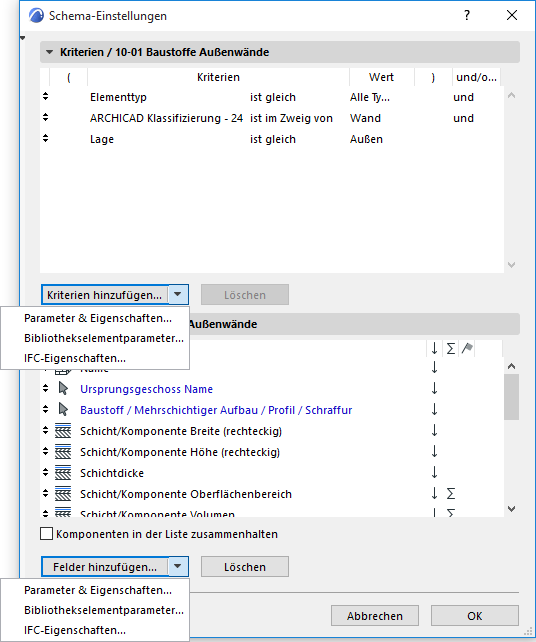Click the layer icon of Schicht/Komponente Oberflächenbereich
This screenshot has width=536, height=642.
pos(63,494)
